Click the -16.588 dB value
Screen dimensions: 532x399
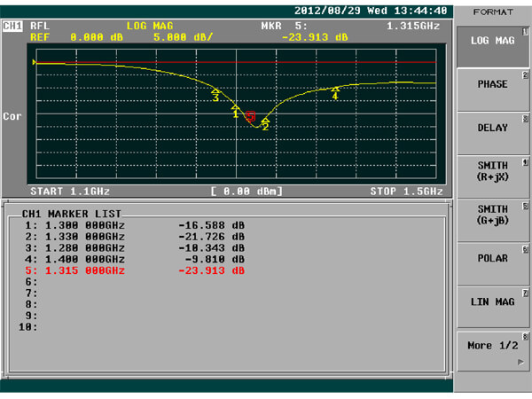[x=211, y=225]
